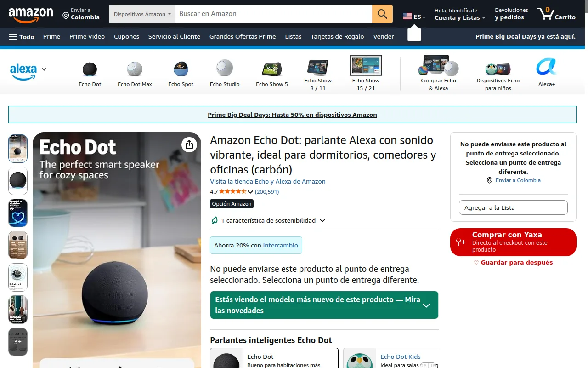This screenshot has height=368, width=588.
Task: Select the brown comparison thumbnail
Action: pyautogui.click(x=18, y=245)
